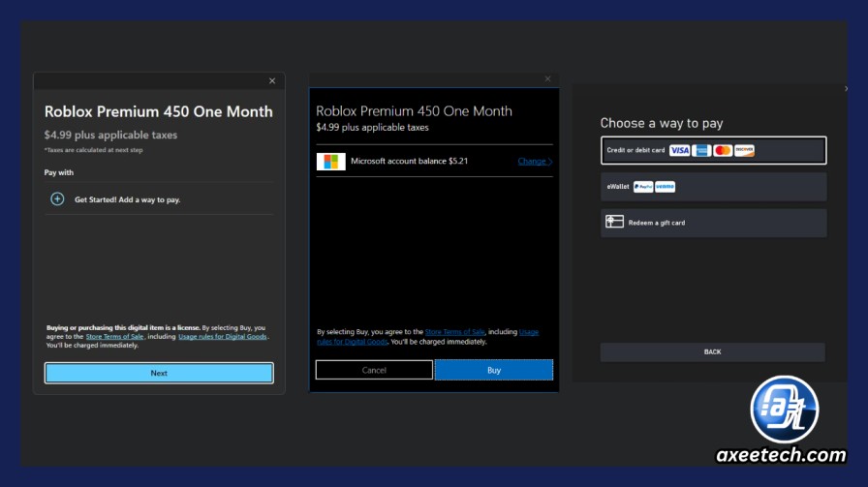Click the BACK button
This screenshot has width=868, height=487.
pyautogui.click(x=712, y=352)
